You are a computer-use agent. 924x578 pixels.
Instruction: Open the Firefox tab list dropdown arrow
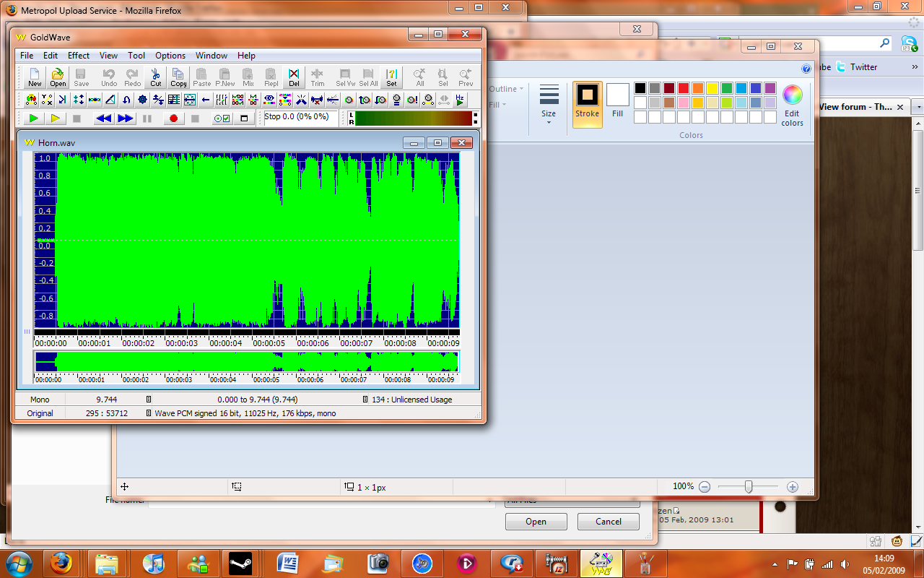[918, 107]
